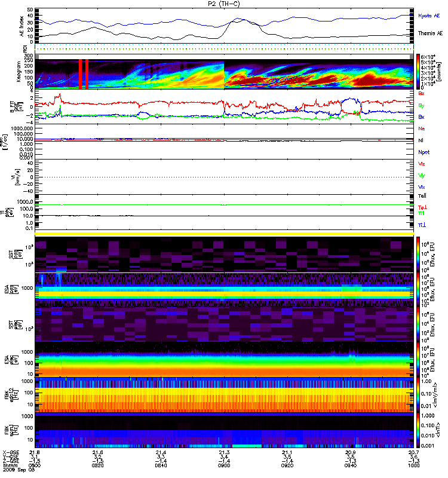Click the 0800 time tick label
This screenshot has height=478, width=448.
[x=35, y=466]
